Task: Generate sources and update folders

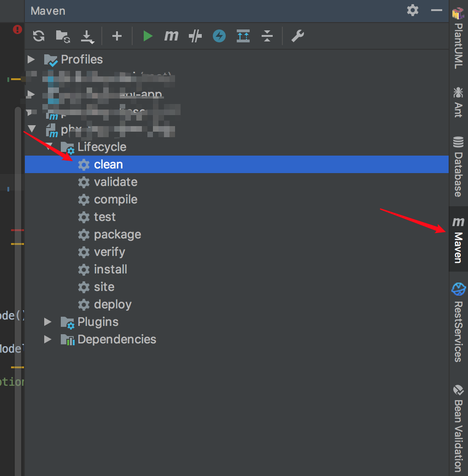Action: pyautogui.click(x=63, y=36)
